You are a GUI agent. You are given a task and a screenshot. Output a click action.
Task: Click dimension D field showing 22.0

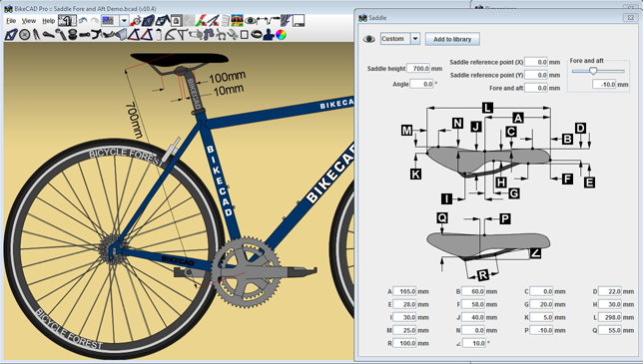[610, 291]
